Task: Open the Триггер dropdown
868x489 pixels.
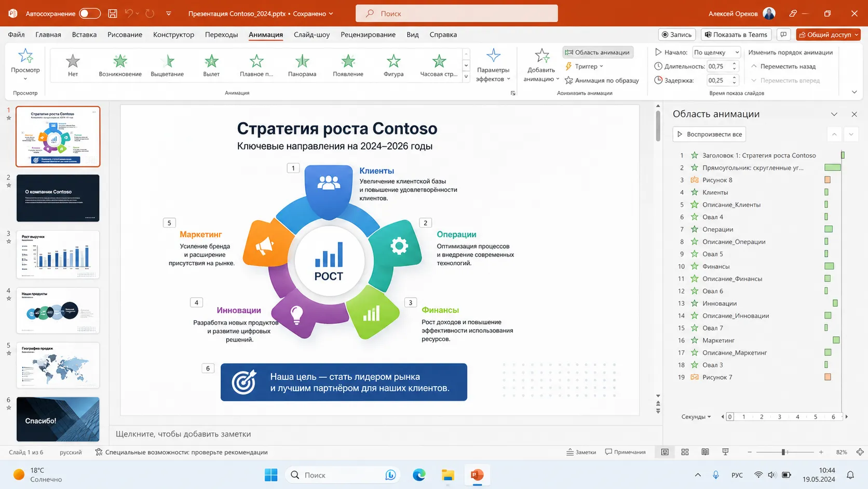Action: 585,66
